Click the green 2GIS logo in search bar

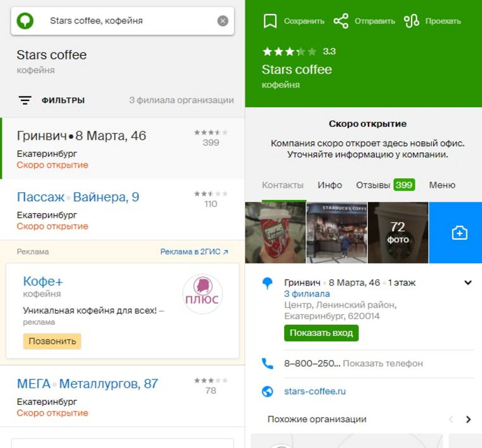click(x=25, y=21)
